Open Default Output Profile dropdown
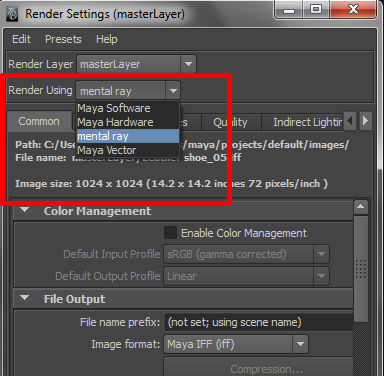The width and height of the screenshot is (384, 376). [x=246, y=276]
